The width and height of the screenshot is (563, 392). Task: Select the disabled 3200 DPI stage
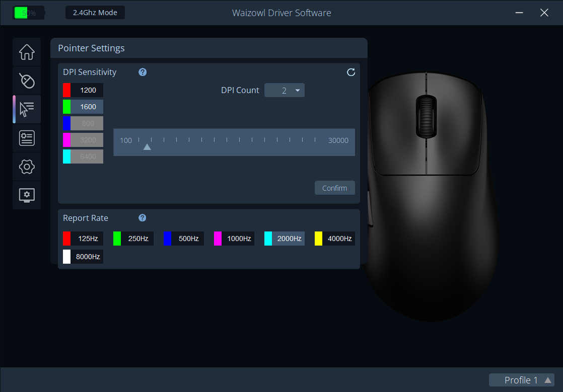(83, 140)
